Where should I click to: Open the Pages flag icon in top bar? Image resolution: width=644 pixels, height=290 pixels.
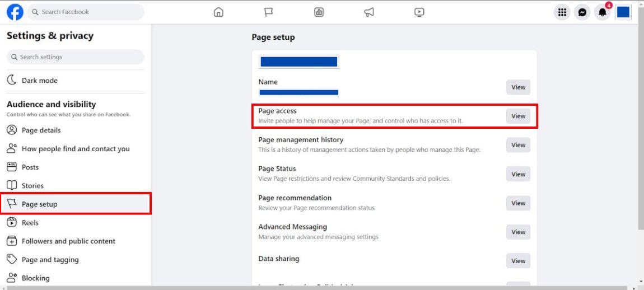269,12
